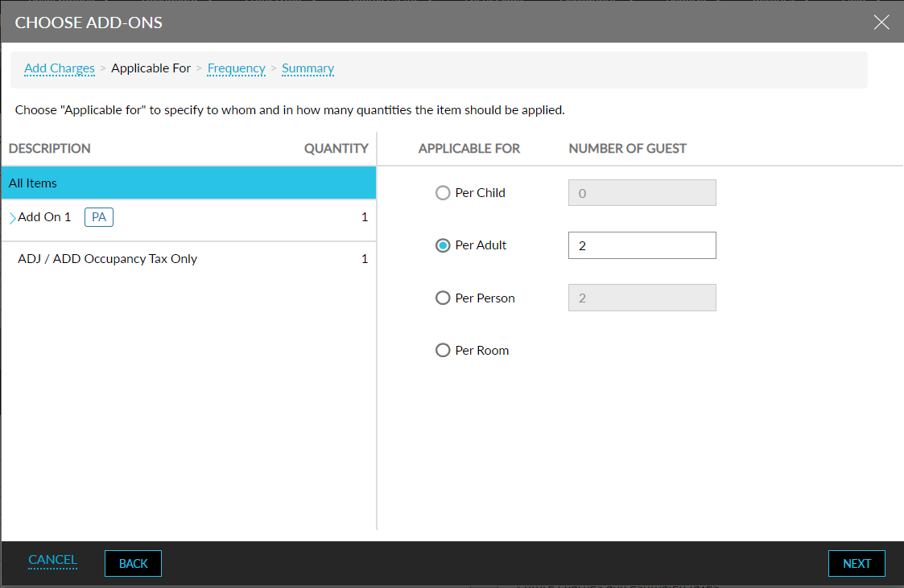Screen dimensions: 904x588
Task: Choose the Per Child option
Action: [443, 192]
